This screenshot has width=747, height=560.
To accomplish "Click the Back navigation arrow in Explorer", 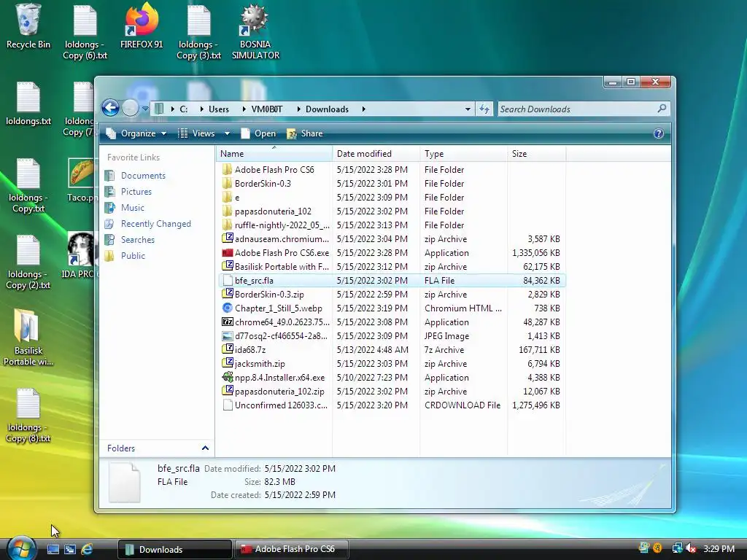I will pyautogui.click(x=111, y=108).
